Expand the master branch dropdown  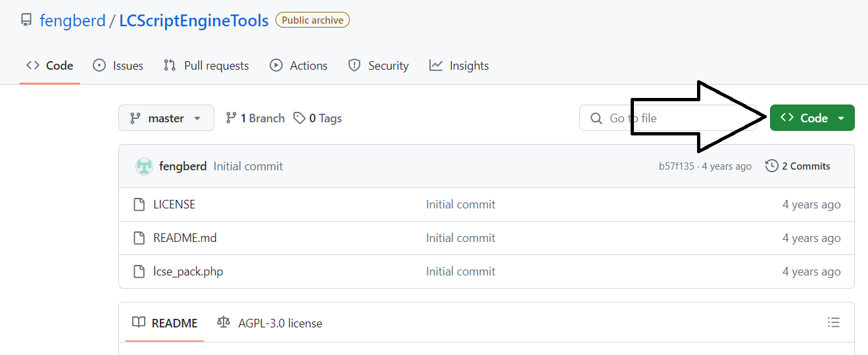[x=166, y=118]
